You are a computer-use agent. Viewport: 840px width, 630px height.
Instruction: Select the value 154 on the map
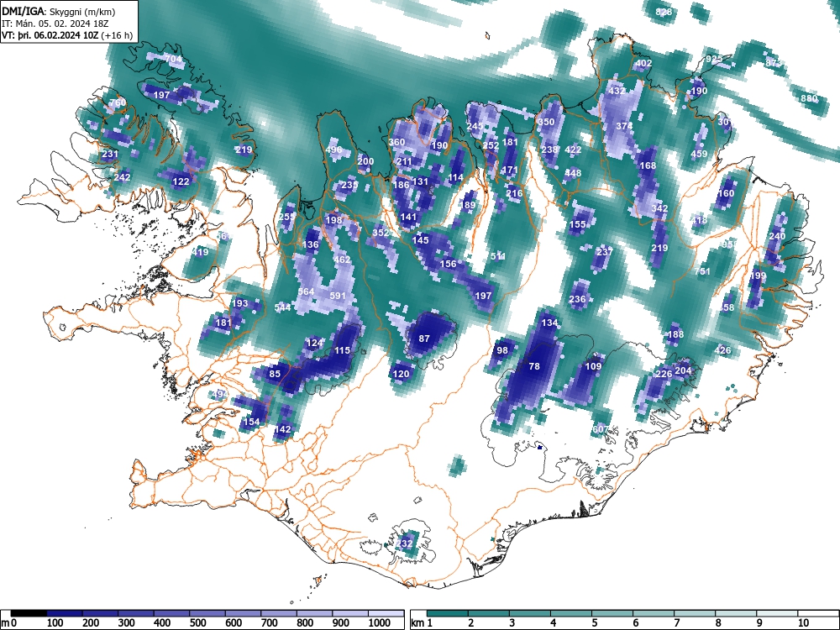pyautogui.click(x=251, y=422)
